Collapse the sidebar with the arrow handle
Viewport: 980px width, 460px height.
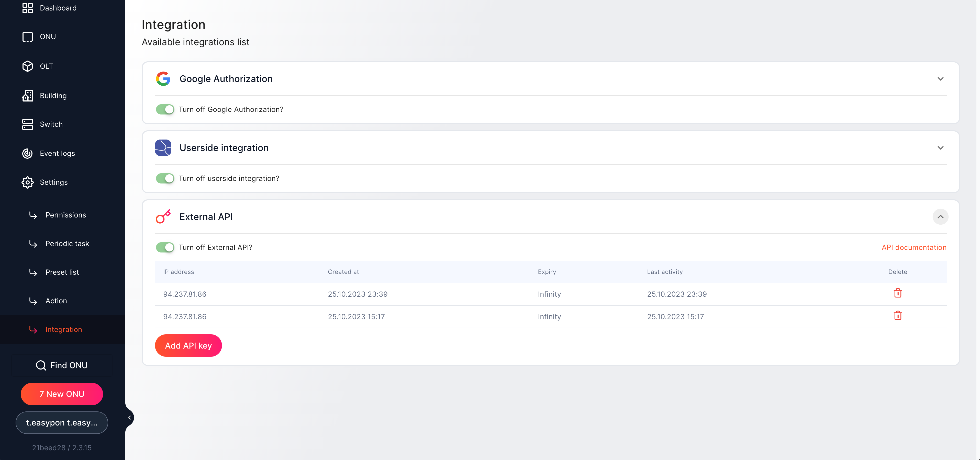click(x=129, y=417)
